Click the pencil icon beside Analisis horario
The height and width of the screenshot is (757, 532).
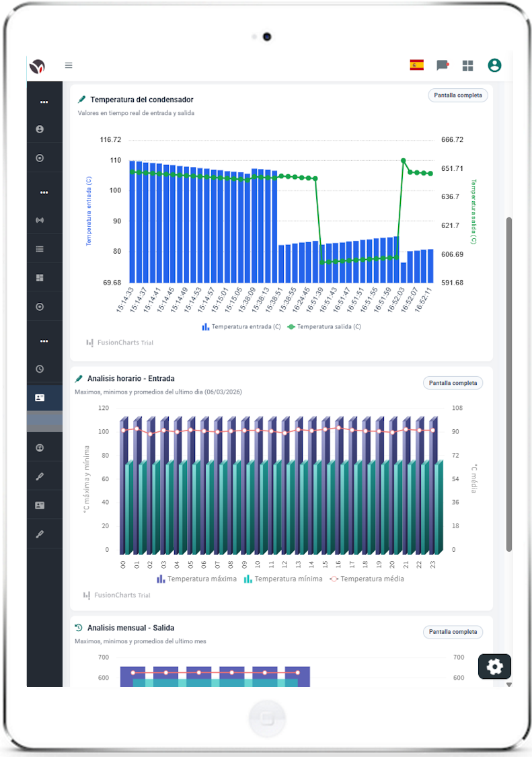[x=79, y=378]
